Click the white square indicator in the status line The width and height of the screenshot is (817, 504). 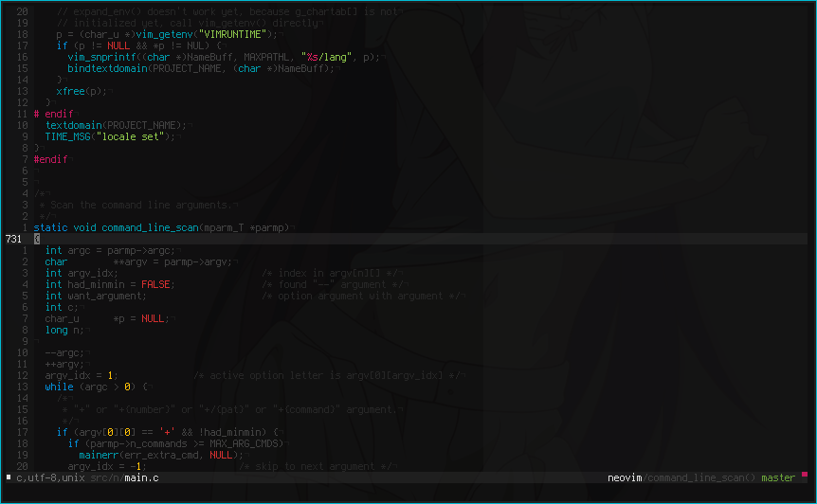pos(9,477)
